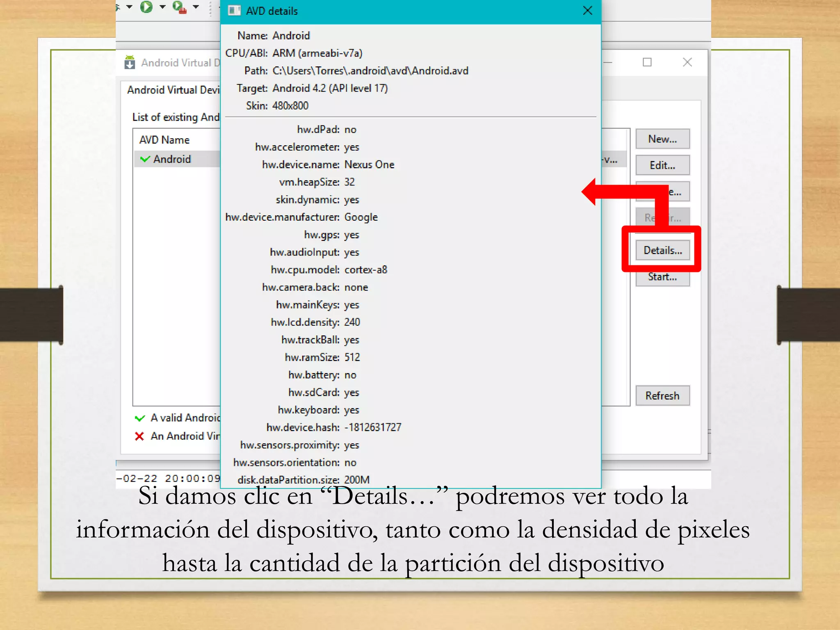Click the hw.device.hash value -1812631727
840x630 pixels.
pos(373,427)
